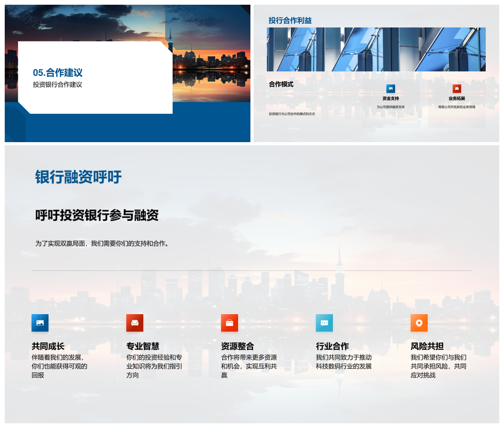Viewport: 504px width, 428px height.
Task: Select the chat bubble icon above 行业合作
Action: (324, 323)
